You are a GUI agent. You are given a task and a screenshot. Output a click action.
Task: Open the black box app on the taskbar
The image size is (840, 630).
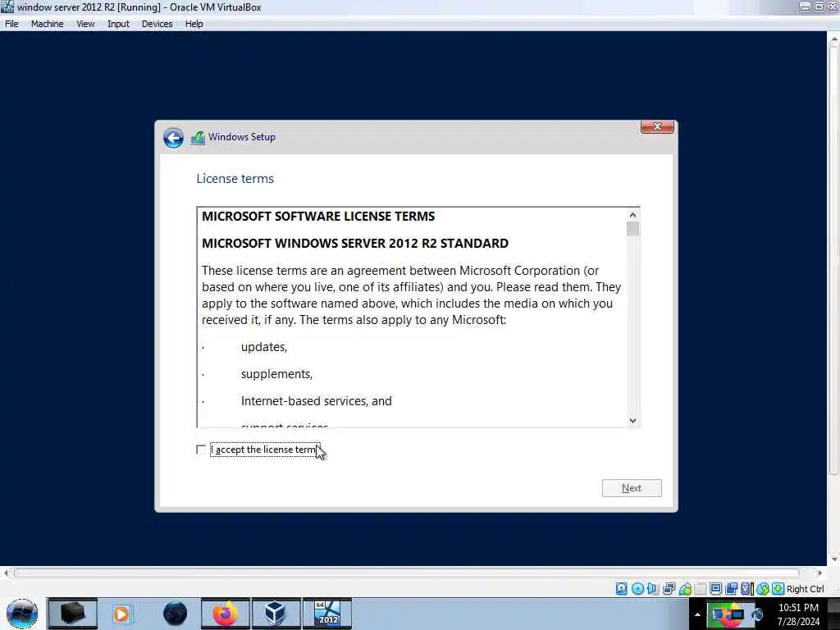coord(72,614)
